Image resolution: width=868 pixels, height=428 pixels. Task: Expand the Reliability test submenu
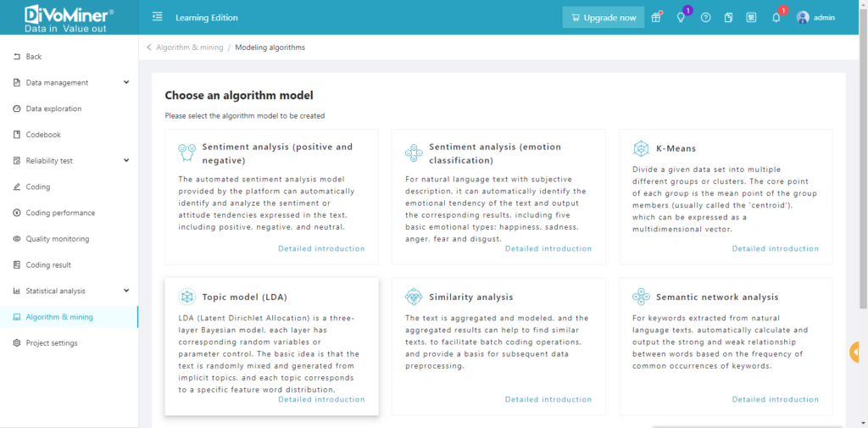(x=126, y=160)
